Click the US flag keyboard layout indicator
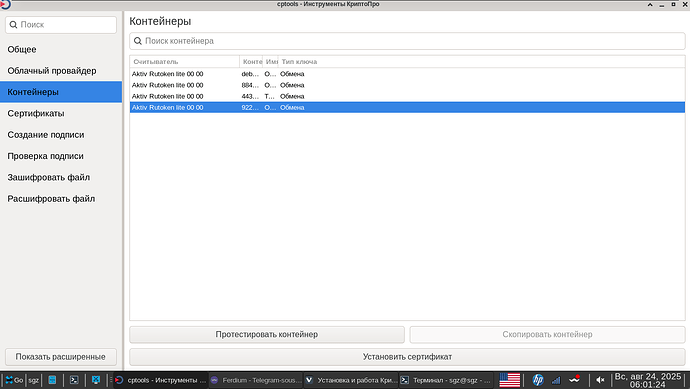The height and width of the screenshot is (389, 690). (x=510, y=380)
